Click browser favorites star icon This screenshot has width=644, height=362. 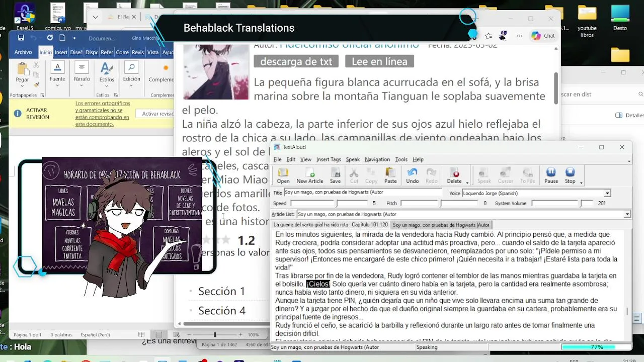(x=489, y=36)
